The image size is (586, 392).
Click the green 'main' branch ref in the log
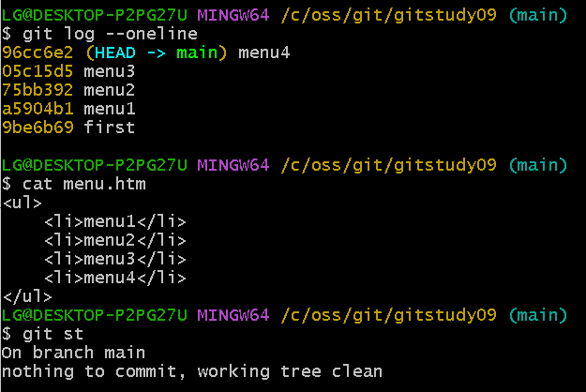[197, 53]
